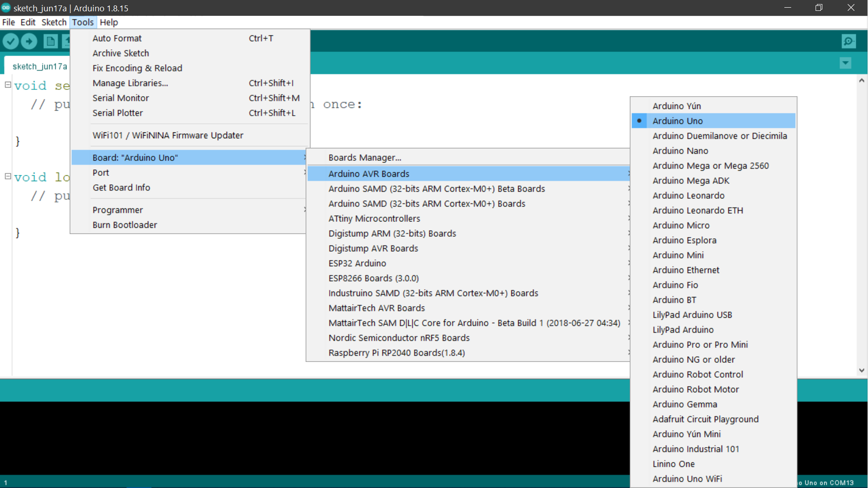Viewport: 868px width, 488px height.
Task: Pick Linino One board
Action: 713,464
